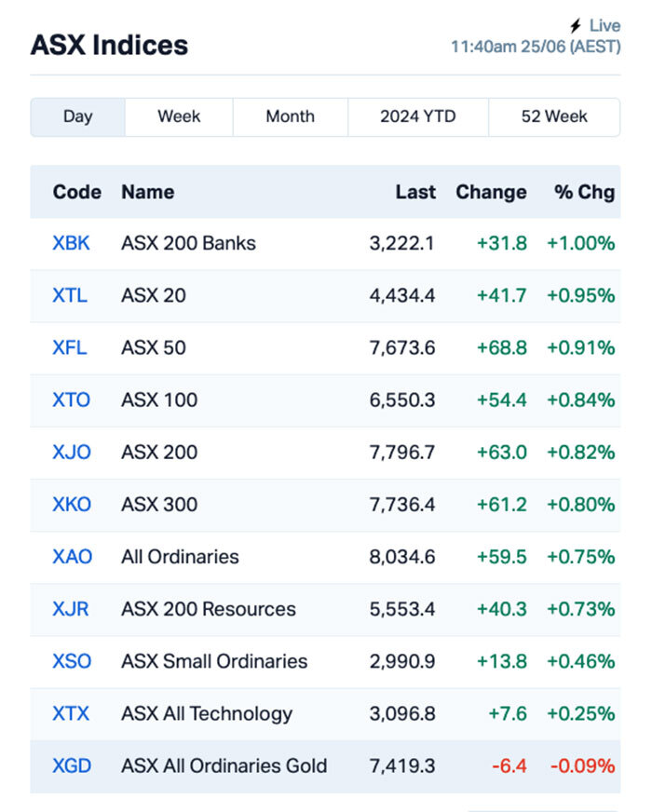This screenshot has width=652, height=812.
Task: Click the All Ordinaries name cell
Action: [x=180, y=557]
